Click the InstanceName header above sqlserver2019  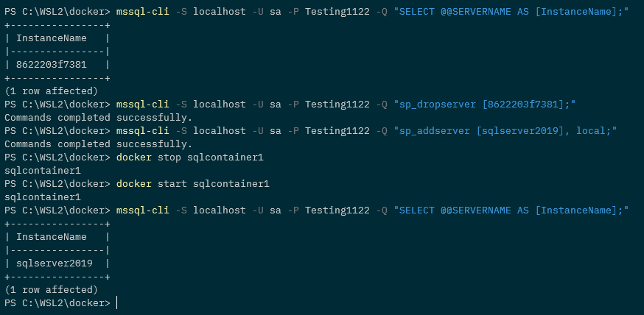point(52,237)
